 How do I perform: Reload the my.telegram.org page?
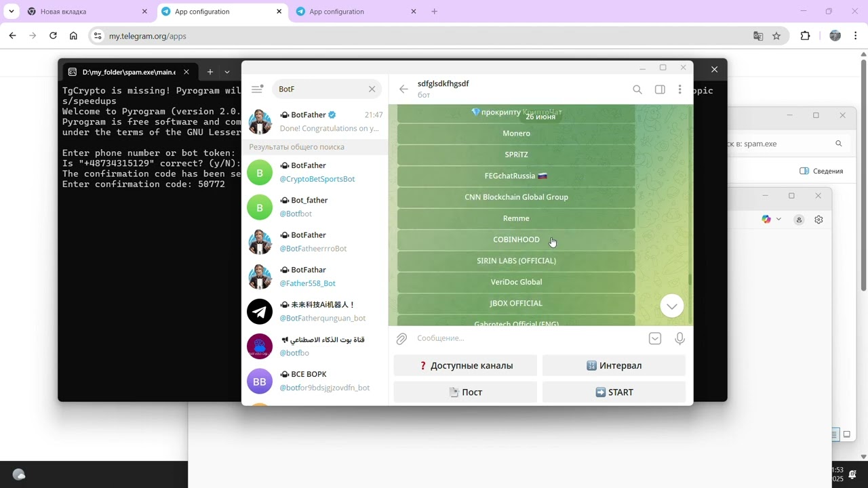click(x=53, y=36)
